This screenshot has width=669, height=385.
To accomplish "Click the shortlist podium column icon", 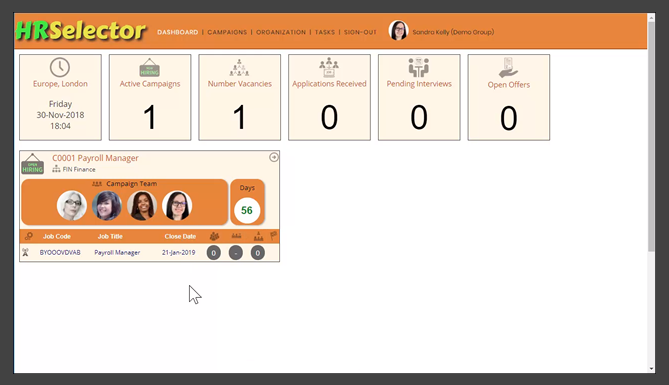I will [259, 236].
